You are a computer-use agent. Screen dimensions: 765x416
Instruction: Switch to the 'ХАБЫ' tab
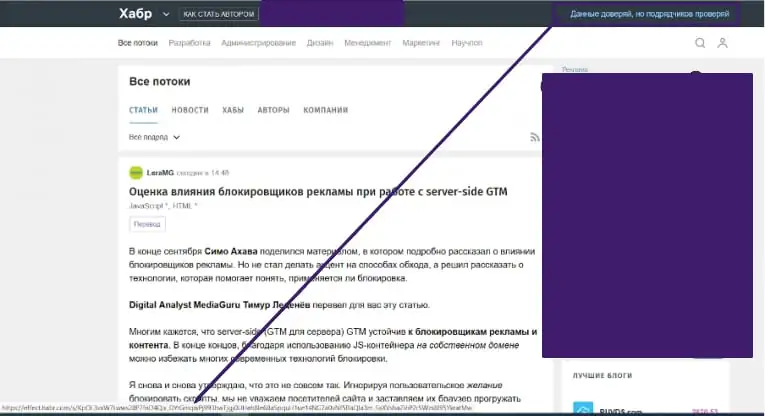233,110
